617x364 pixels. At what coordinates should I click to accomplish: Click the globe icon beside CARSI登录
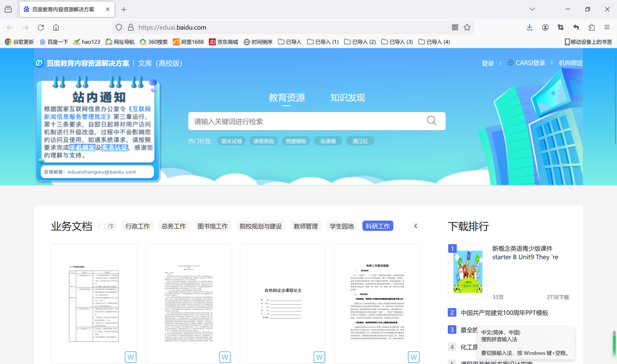[511, 62]
